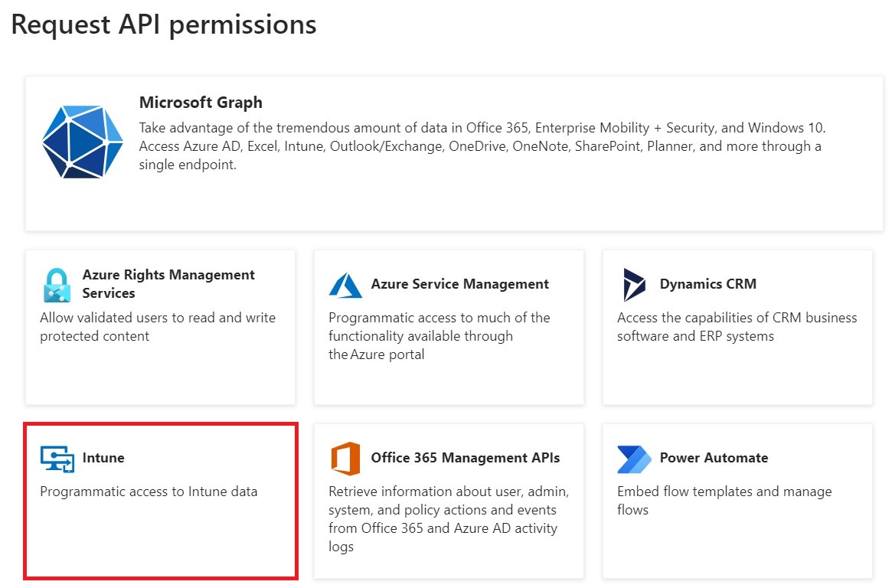Click the Intune monitor icon

pyautogui.click(x=57, y=459)
